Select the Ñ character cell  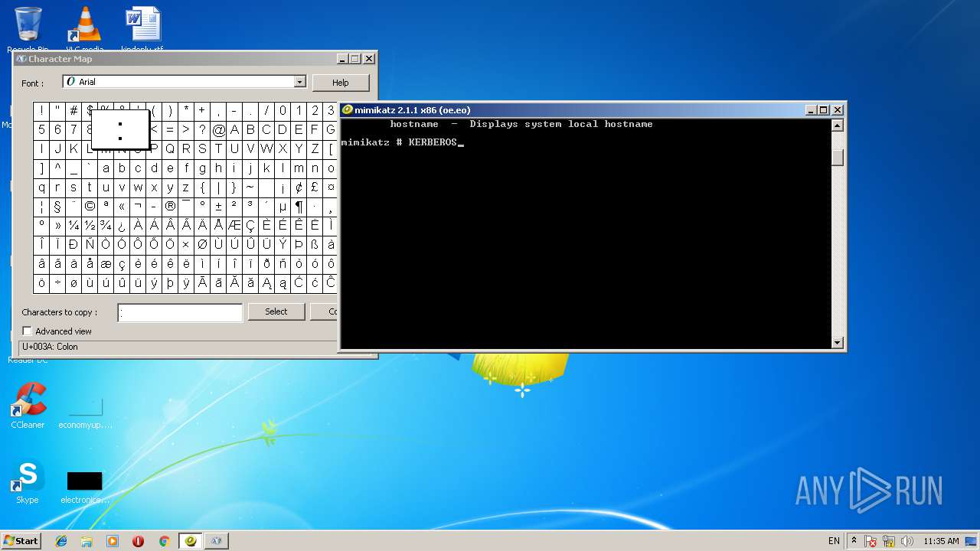[90, 245]
